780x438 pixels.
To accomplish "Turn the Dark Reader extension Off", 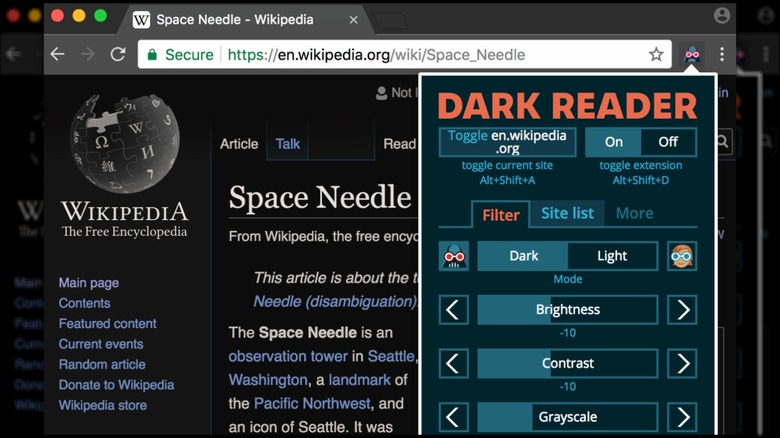I will 667,142.
